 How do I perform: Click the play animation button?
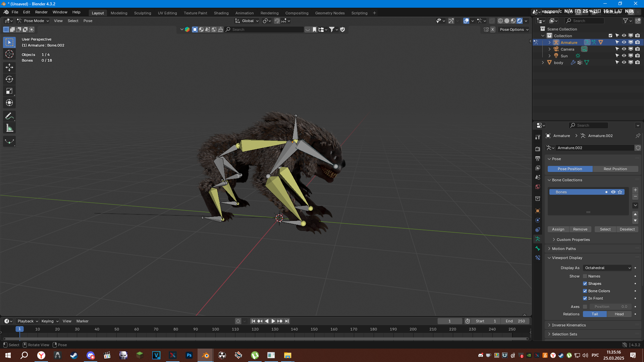point(273,321)
